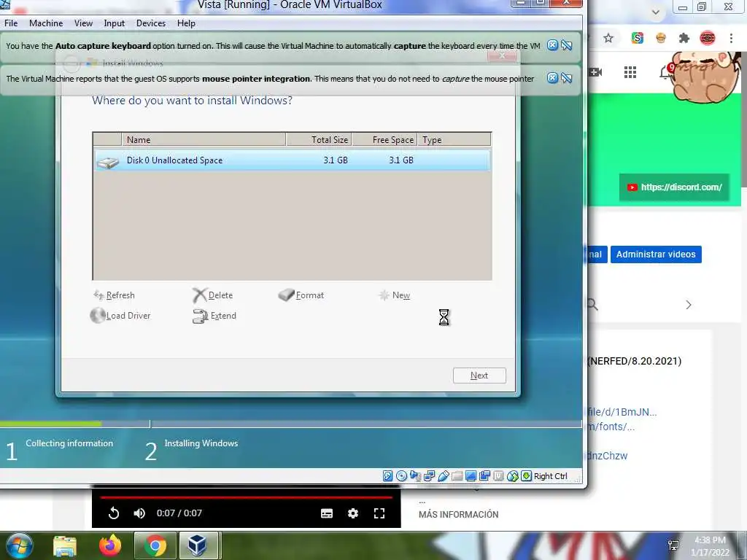Dismiss the Auto capture keyboard notification
Viewport: 747px width, 560px height.
pos(552,45)
